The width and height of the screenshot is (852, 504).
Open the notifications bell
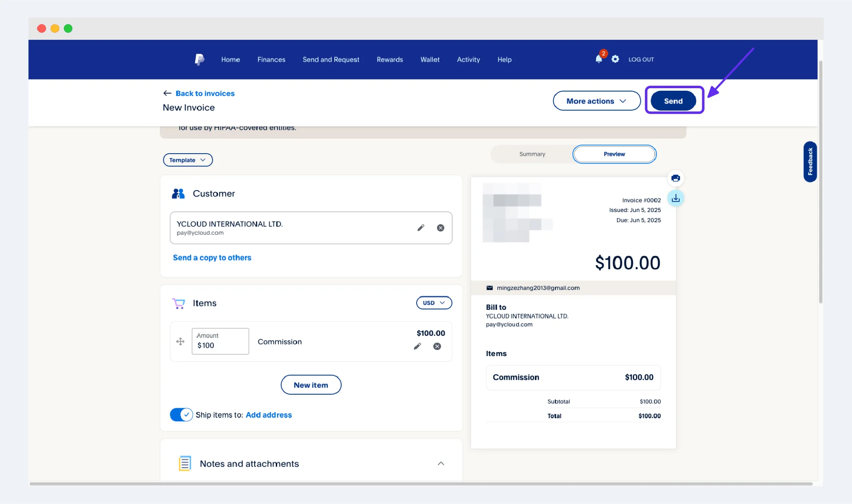pos(599,59)
